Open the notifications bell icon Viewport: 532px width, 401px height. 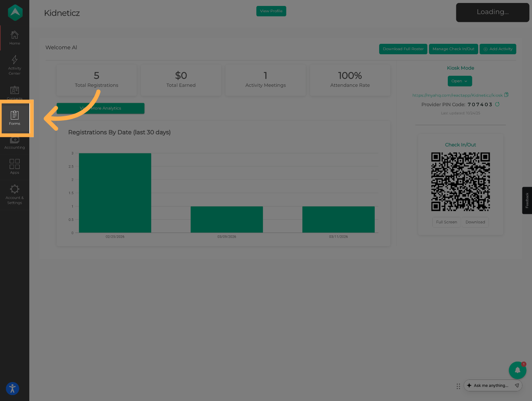click(x=517, y=370)
